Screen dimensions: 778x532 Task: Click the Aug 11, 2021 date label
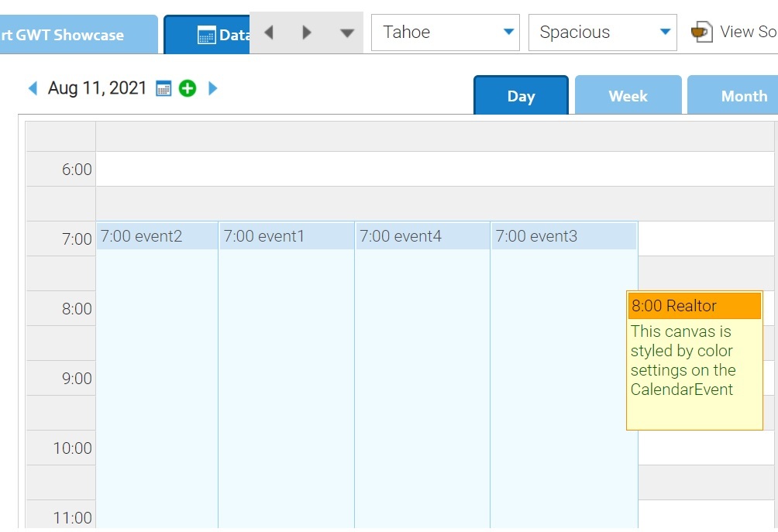(97, 88)
